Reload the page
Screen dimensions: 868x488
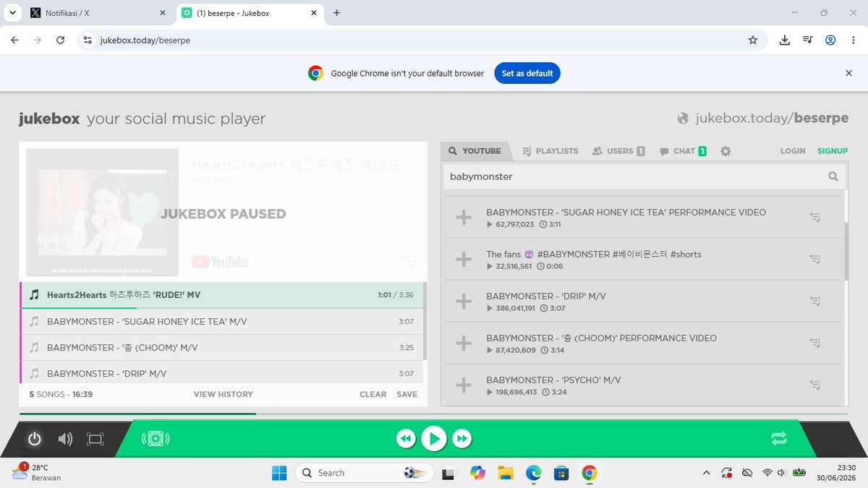point(60,40)
